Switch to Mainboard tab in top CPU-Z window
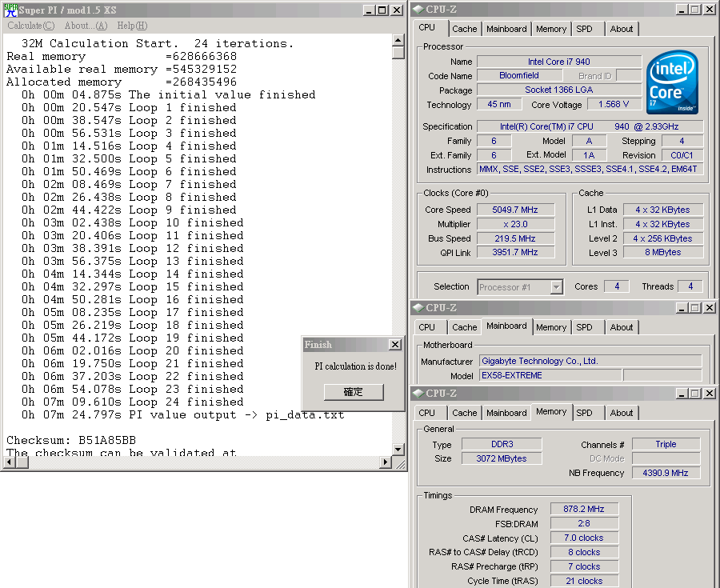This screenshot has height=588, width=720. (x=506, y=29)
